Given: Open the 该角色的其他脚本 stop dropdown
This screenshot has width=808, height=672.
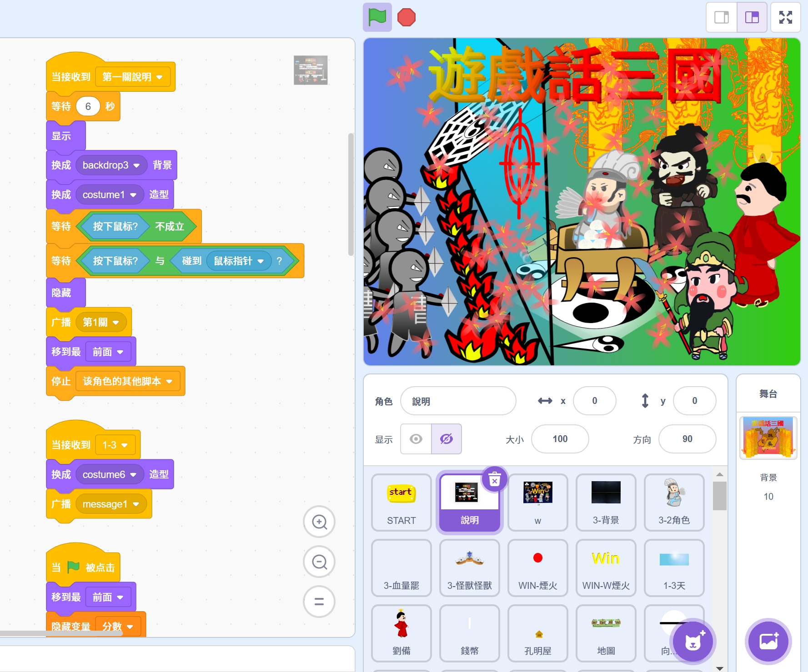Looking at the screenshot, I should point(170,382).
